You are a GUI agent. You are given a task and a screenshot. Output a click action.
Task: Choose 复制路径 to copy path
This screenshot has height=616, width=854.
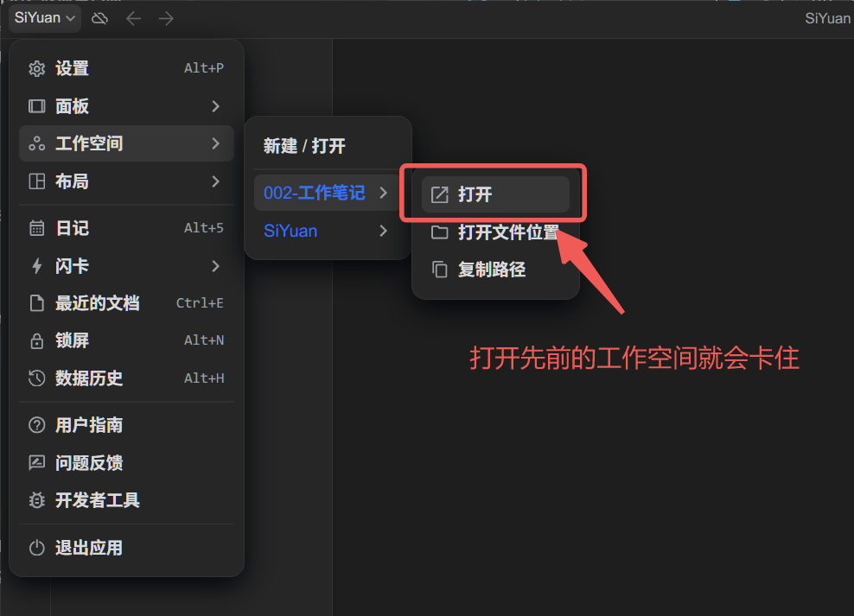(495, 270)
